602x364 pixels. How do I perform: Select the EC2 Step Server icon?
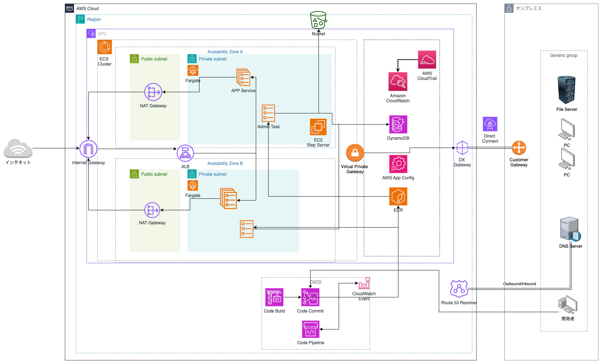pyautogui.click(x=318, y=127)
